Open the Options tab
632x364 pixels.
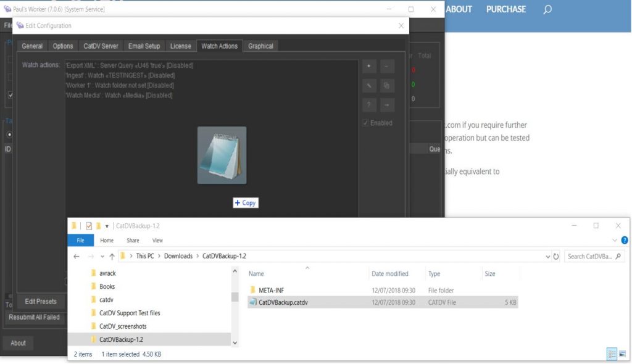[63, 46]
